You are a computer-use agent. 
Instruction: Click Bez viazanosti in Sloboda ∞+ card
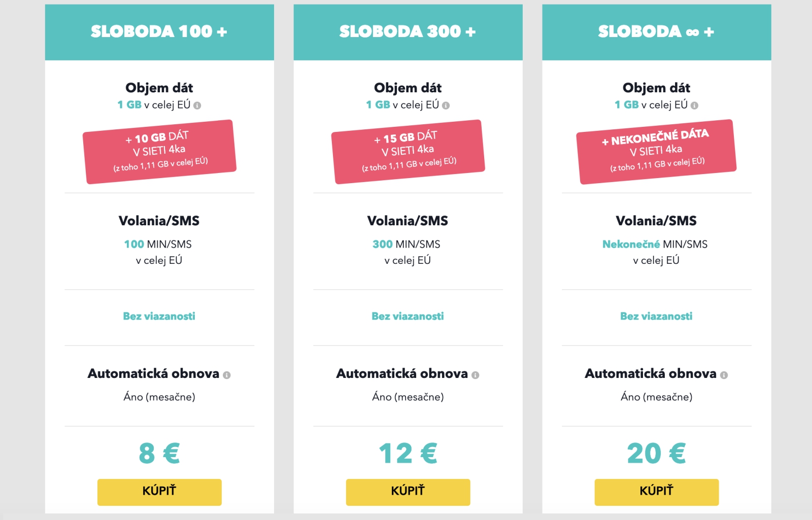(x=657, y=316)
